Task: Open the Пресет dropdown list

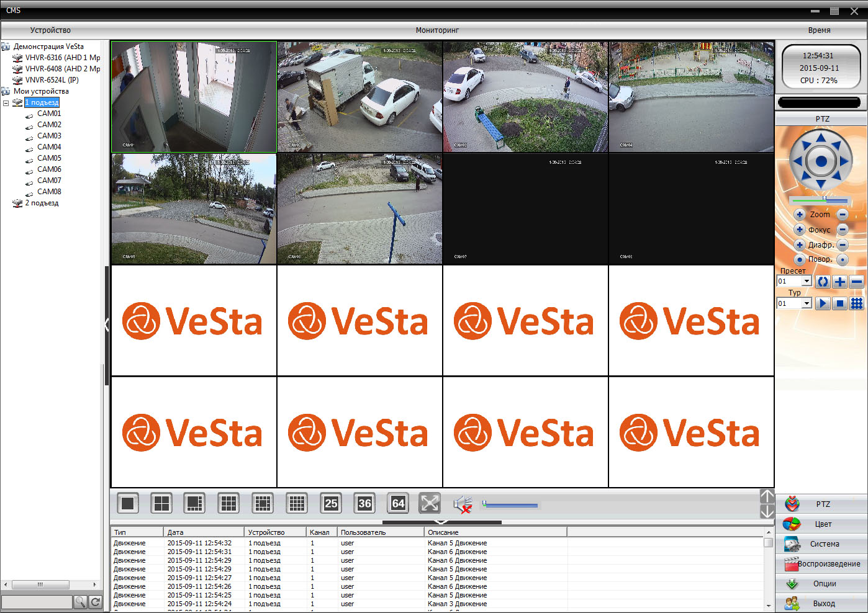Action: pos(807,282)
